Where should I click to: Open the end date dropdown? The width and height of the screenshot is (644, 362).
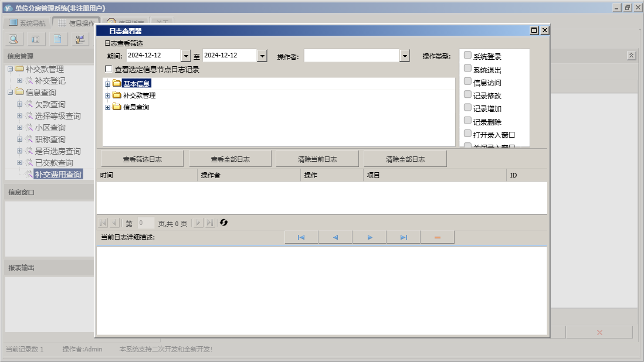(262, 56)
